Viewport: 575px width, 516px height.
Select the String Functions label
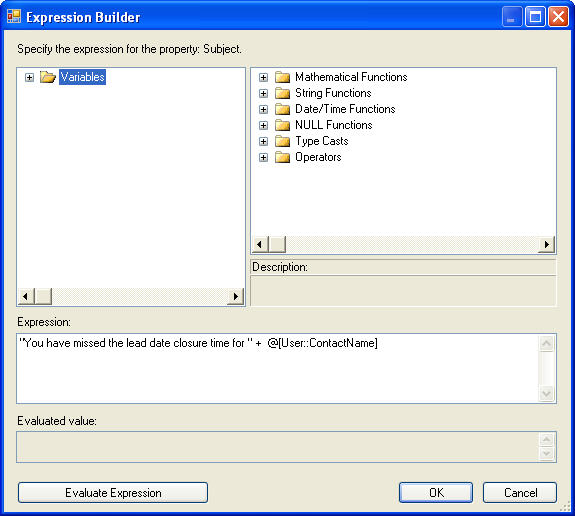[333, 93]
